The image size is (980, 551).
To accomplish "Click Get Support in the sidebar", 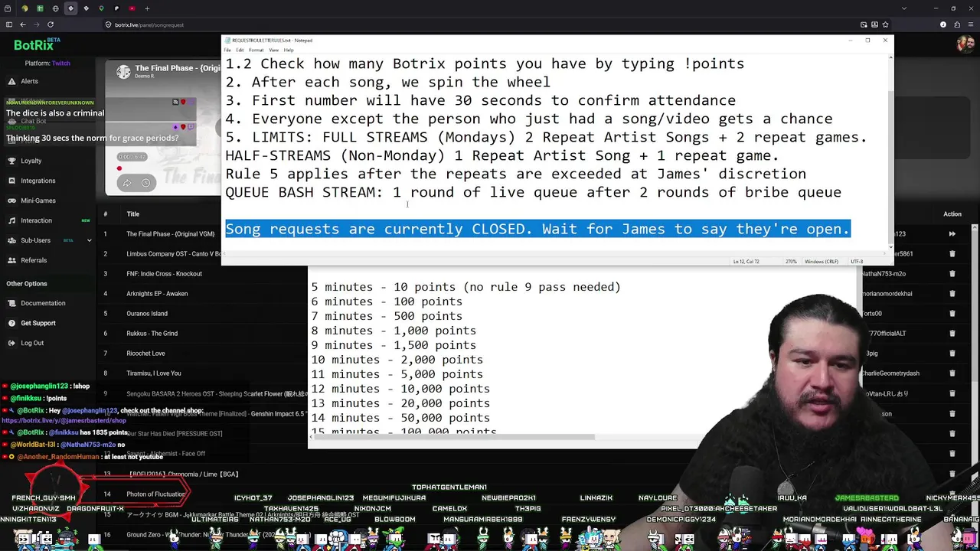I will (38, 323).
